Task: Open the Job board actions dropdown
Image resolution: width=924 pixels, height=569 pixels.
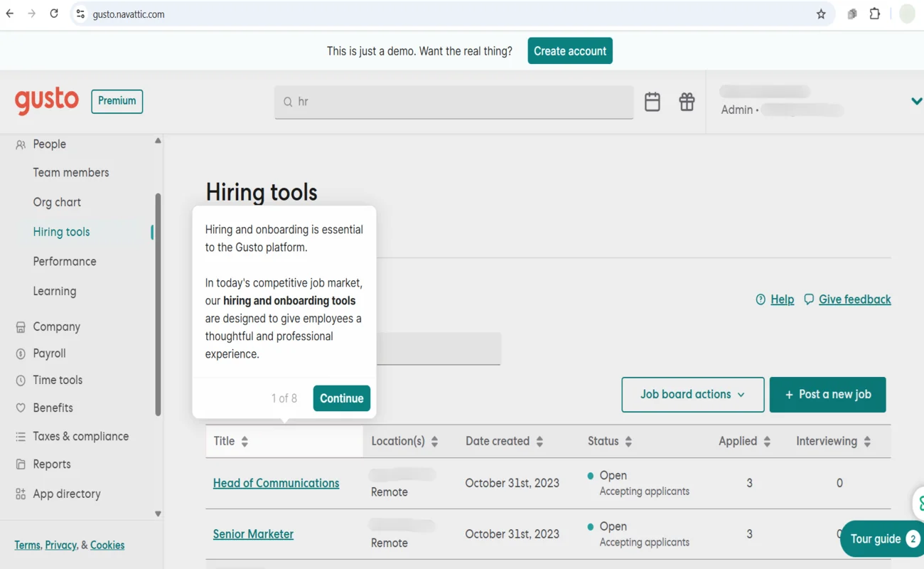Action: click(693, 395)
